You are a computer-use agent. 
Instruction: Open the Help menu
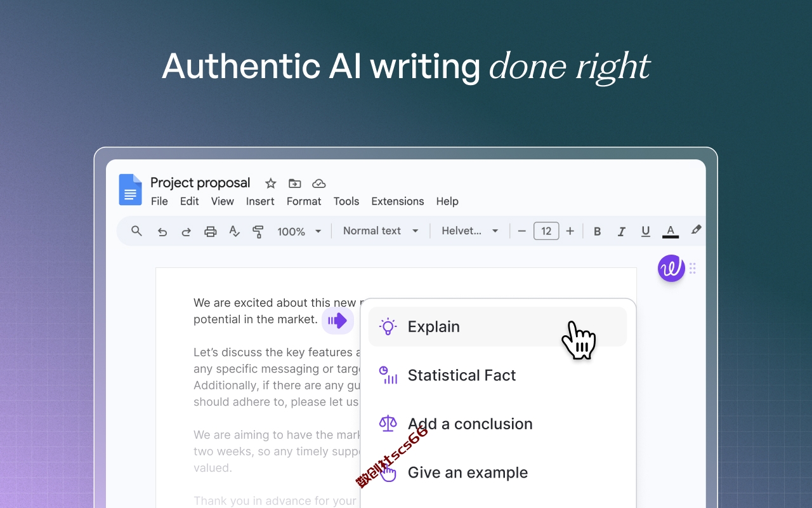pyautogui.click(x=447, y=201)
